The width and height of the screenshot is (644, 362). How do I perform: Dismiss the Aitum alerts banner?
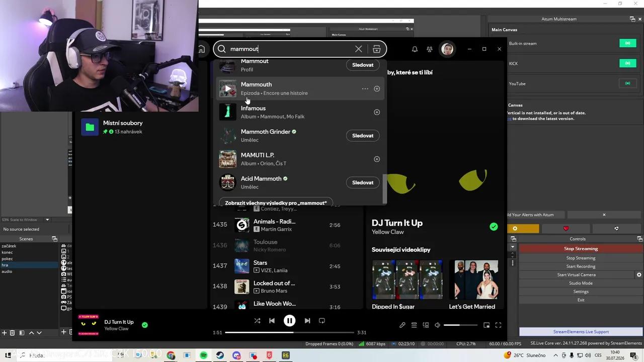point(604,215)
